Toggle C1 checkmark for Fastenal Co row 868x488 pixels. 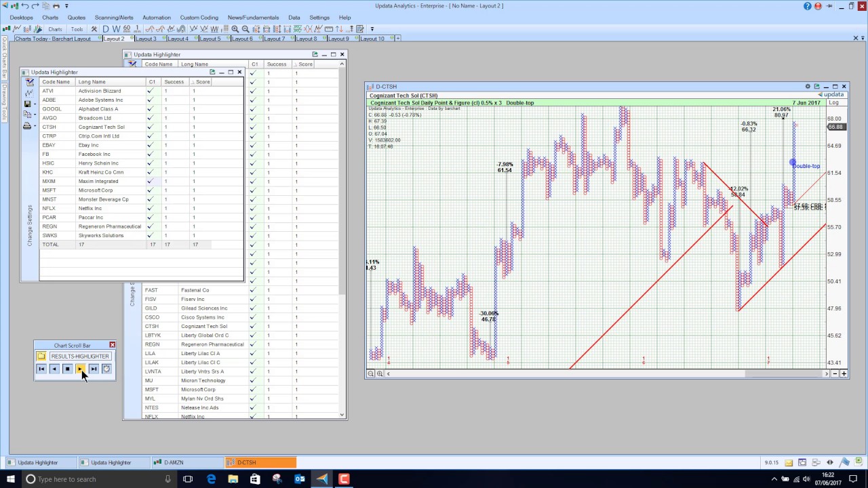pyautogui.click(x=253, y=290)
